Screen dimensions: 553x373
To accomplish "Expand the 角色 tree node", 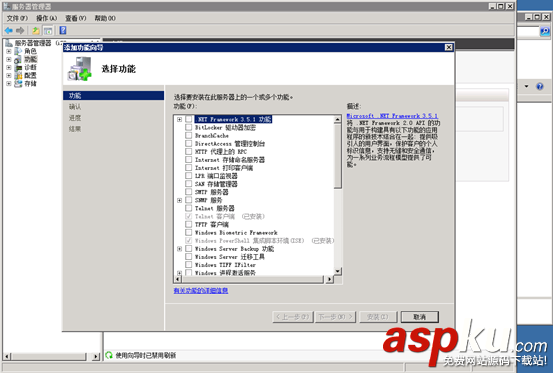I will tap(9, 51).
